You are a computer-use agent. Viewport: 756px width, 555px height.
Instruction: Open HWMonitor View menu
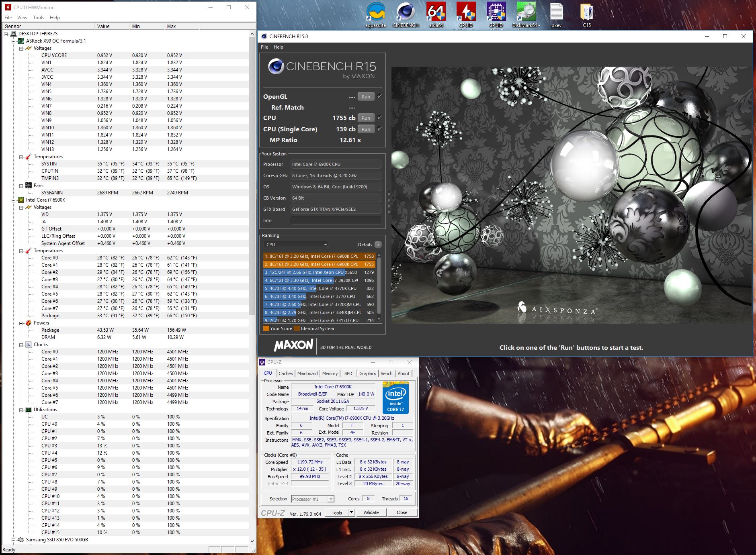point(23,18)
